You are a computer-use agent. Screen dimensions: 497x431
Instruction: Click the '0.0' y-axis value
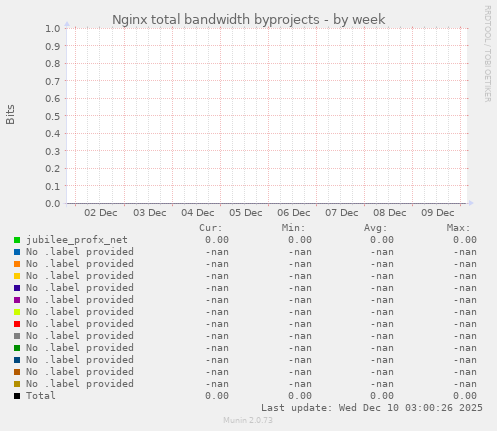pyautogui.click(x=53, y=203)
